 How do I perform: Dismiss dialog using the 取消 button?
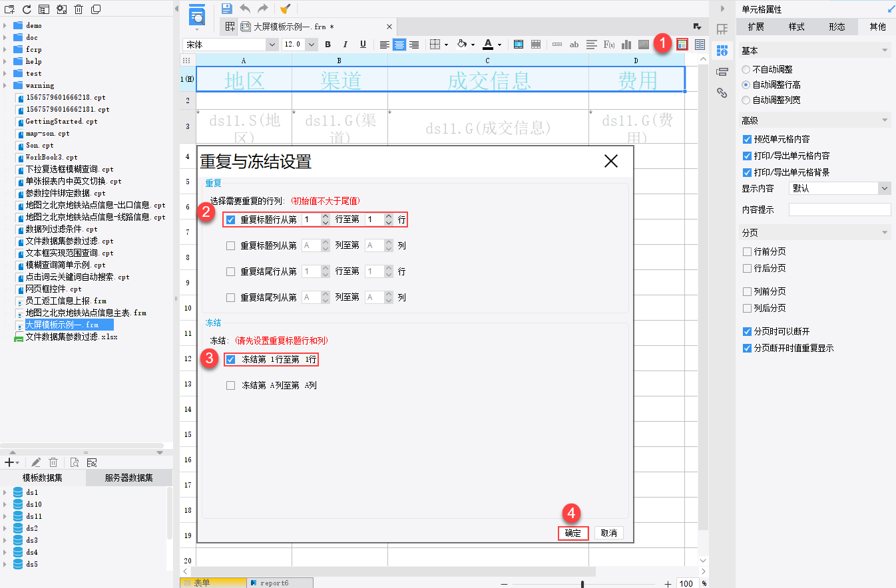coord(608,533)
